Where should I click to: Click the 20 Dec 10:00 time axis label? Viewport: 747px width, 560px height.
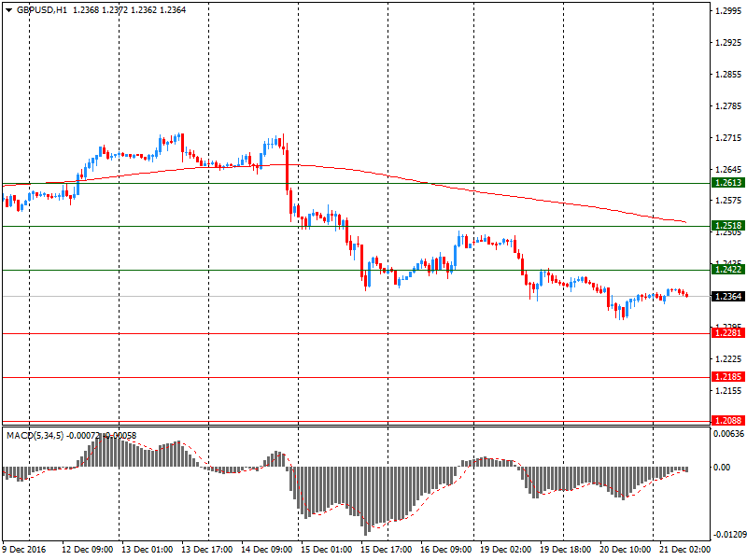click(625, 550)
